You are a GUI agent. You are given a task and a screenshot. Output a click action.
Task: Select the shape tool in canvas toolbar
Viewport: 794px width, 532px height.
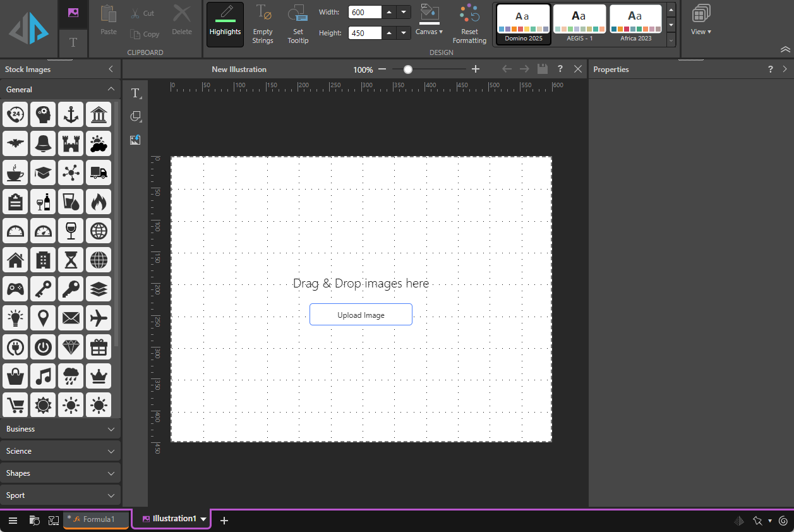135,117
